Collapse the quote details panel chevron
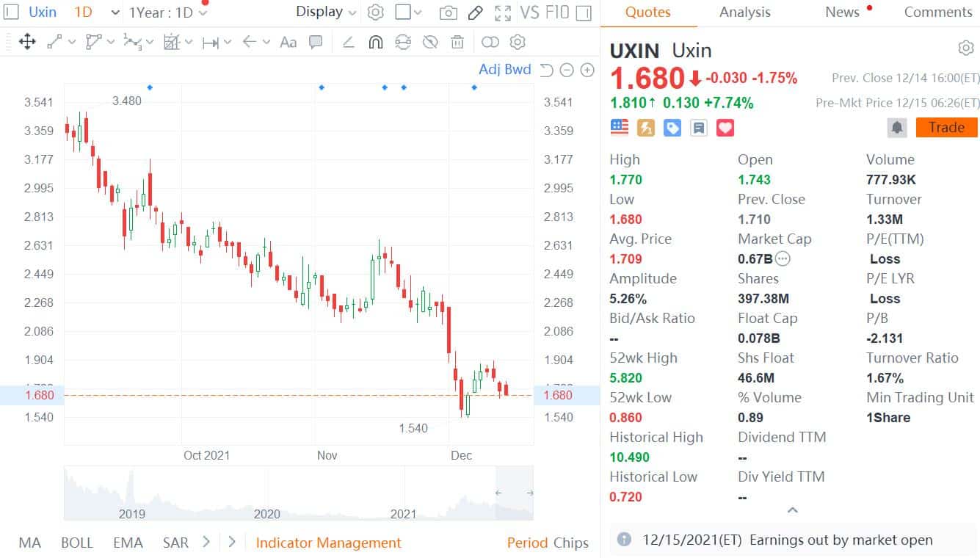 (x=791, y=510)
